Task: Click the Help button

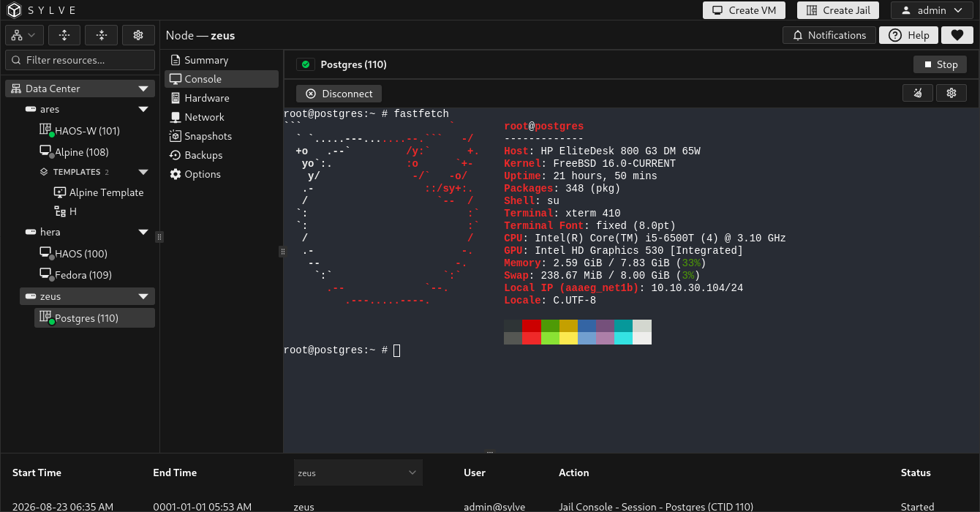Action: point(909,35)
